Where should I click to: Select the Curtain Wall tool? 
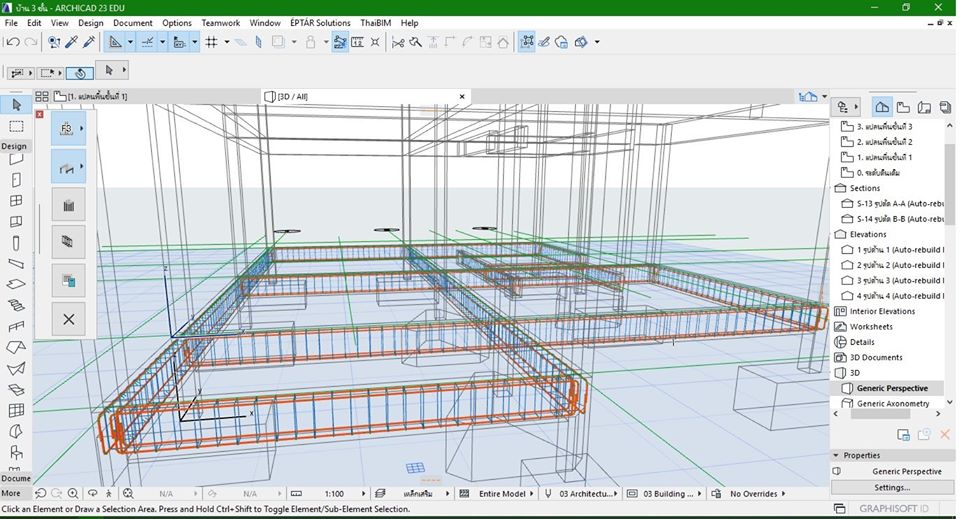coord(17,410)
